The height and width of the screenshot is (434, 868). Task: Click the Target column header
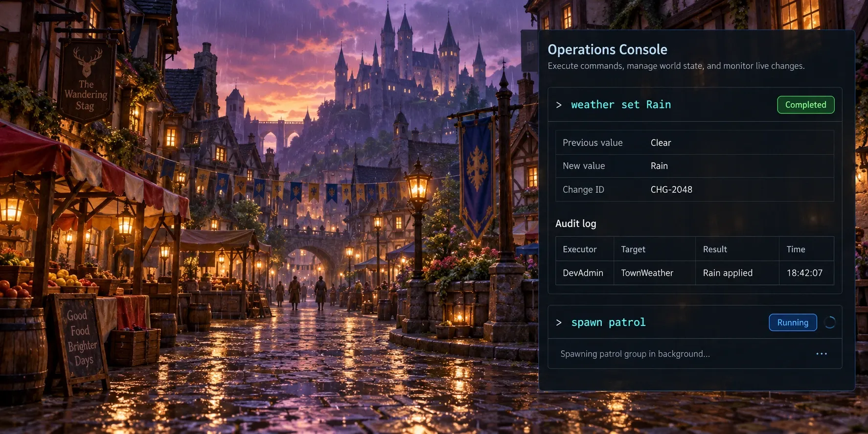[x=633, y=250]
